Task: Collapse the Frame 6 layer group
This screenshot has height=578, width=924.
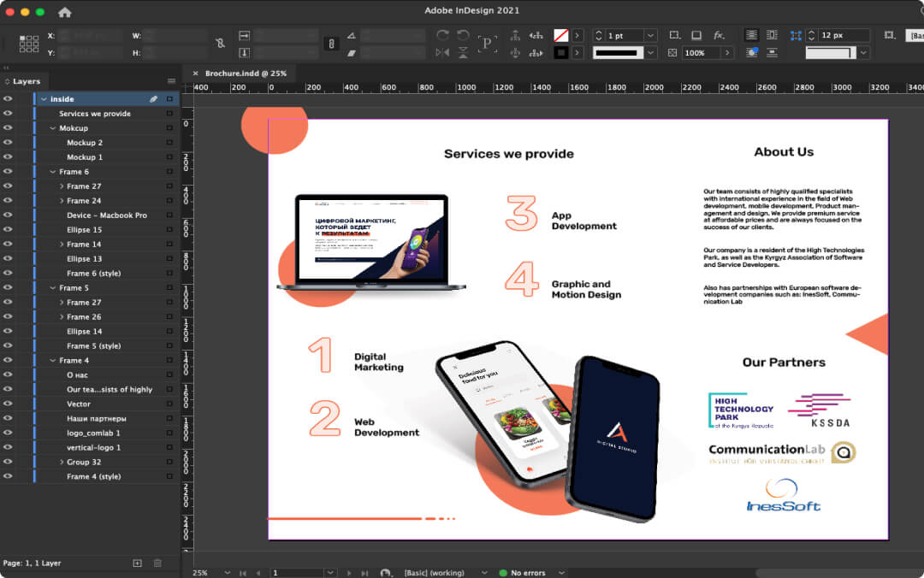Action: tap(52, 172)
